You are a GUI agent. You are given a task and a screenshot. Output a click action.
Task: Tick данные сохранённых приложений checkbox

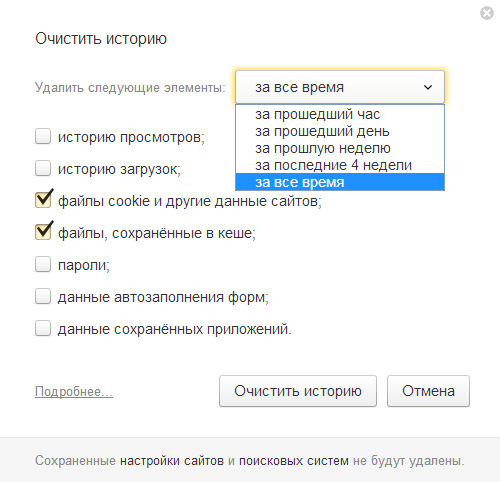pos(43,328)
